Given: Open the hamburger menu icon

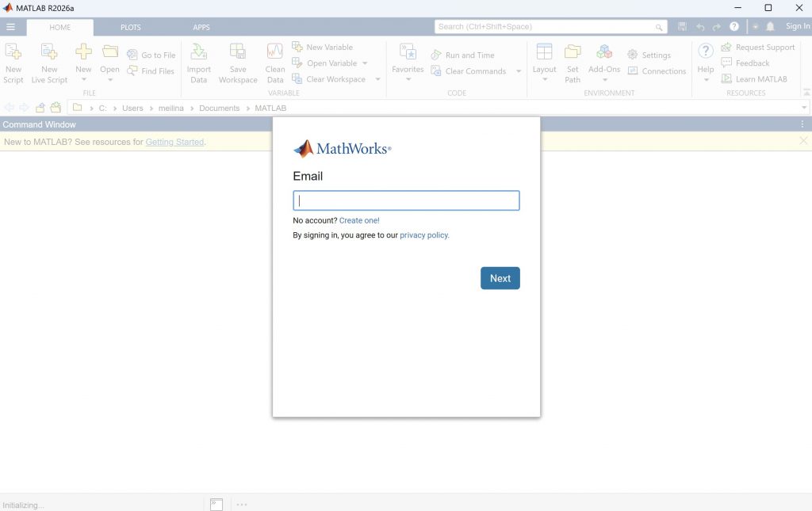Looking at the screenshot, I should pyautogui.click(x=10, y=27).
